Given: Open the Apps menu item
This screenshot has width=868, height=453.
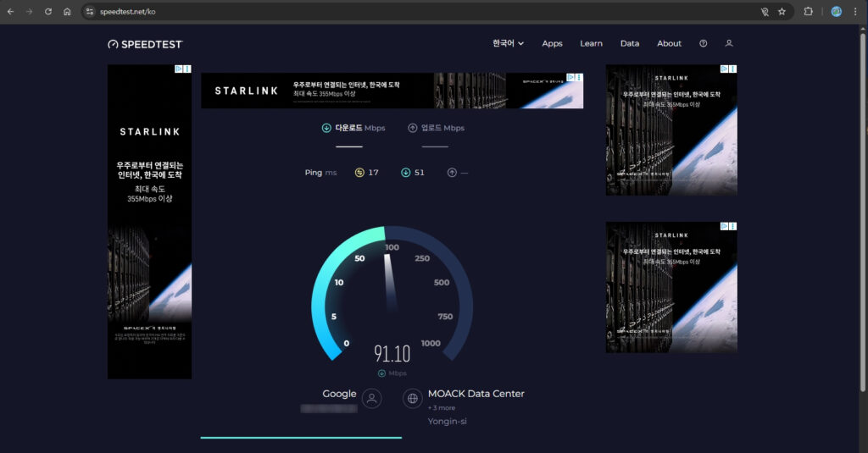Looking at the screenshot, I should [552, 43].
